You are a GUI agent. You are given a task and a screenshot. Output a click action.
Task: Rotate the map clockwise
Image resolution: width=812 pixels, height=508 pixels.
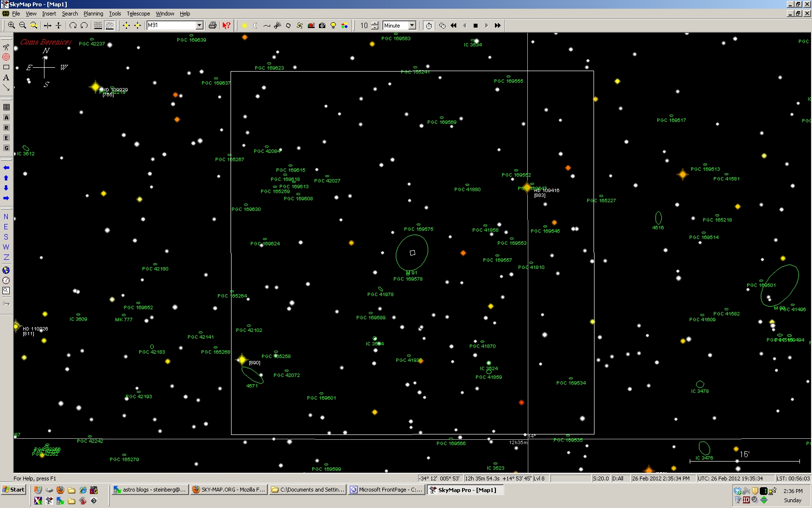click(x=73, y=25)
